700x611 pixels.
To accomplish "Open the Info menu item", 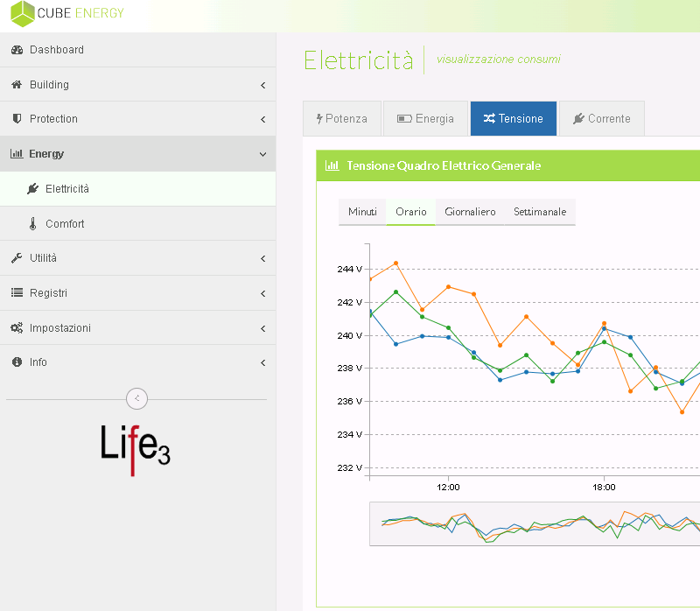I will pos(38,362).
